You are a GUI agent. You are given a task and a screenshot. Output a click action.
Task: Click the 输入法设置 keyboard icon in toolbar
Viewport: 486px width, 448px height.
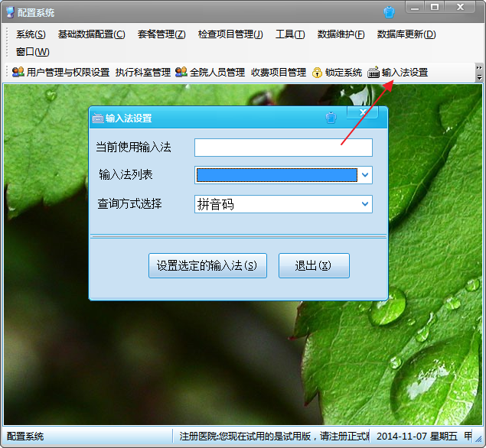[373, 72]
